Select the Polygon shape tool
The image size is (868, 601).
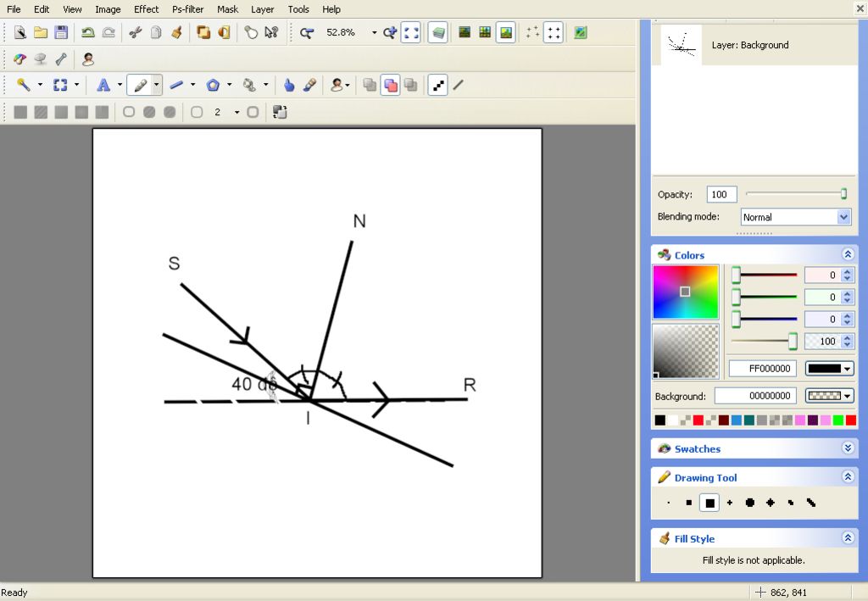click(x=213, y=85)
